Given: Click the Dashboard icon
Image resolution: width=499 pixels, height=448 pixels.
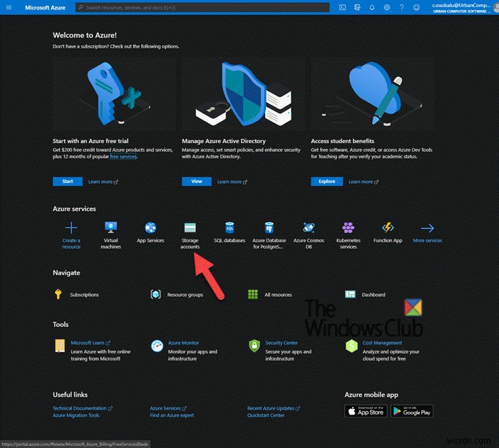Looking at the screenshot, I should (x=351, y=294).
